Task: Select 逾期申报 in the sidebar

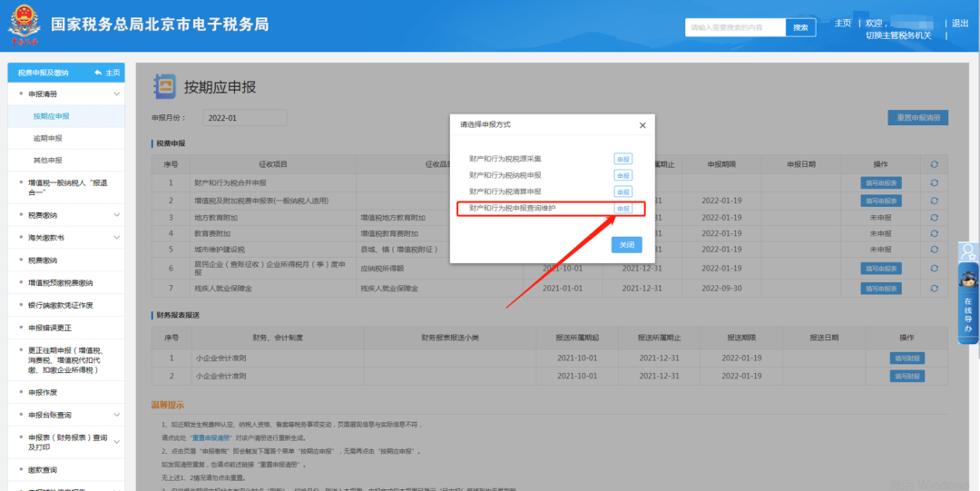Action: click(x=47, y=138)
